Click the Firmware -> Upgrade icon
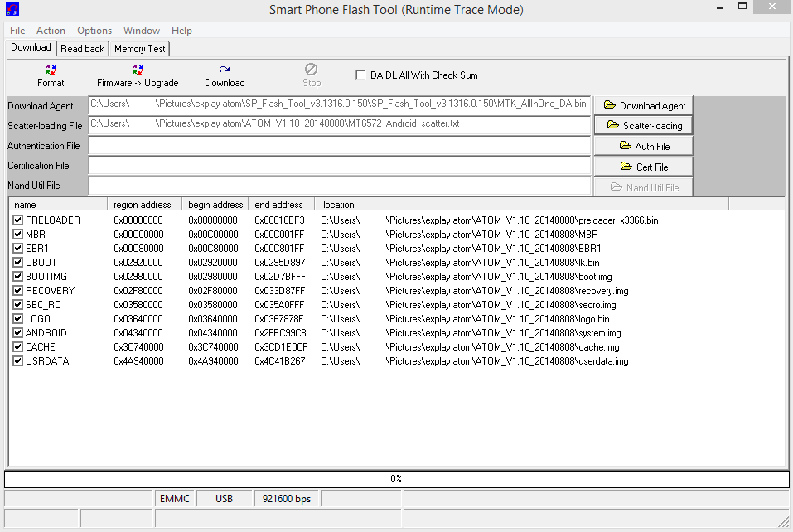The height and width of the screenshot is (532, 793). tap(138, 75)
